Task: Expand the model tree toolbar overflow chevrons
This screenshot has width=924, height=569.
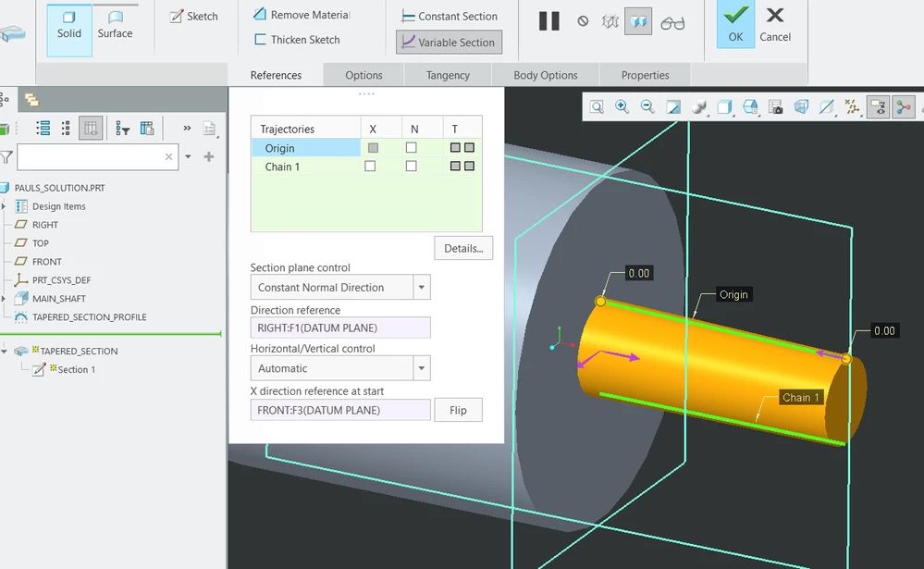Action: (187, 128)
